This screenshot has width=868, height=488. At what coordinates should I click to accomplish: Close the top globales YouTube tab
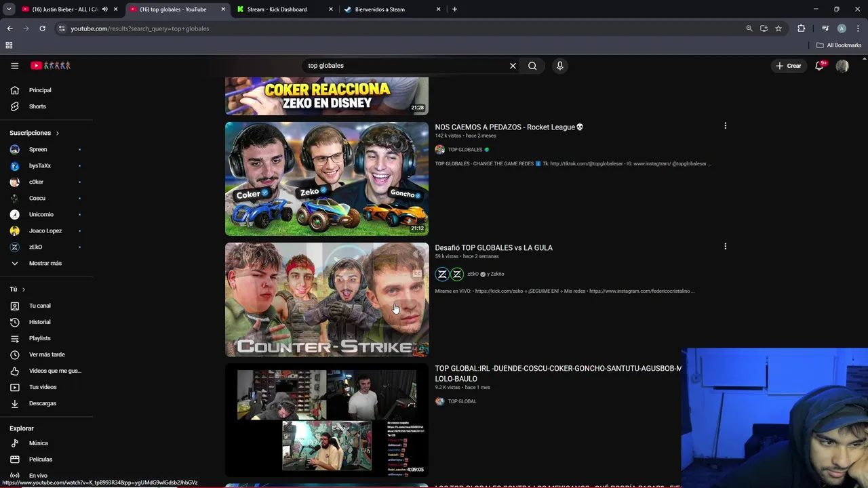pos(223,9)
